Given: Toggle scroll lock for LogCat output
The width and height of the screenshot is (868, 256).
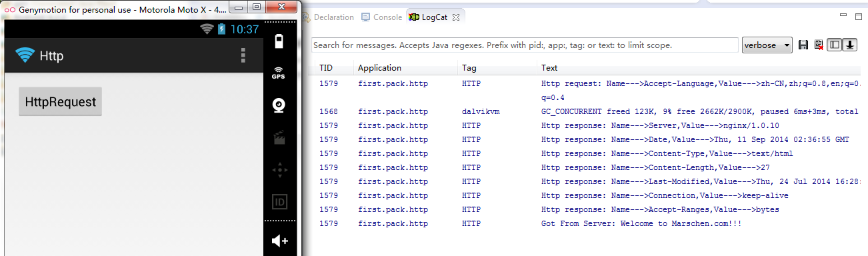Looking at the screenshot, I should 850,45.
